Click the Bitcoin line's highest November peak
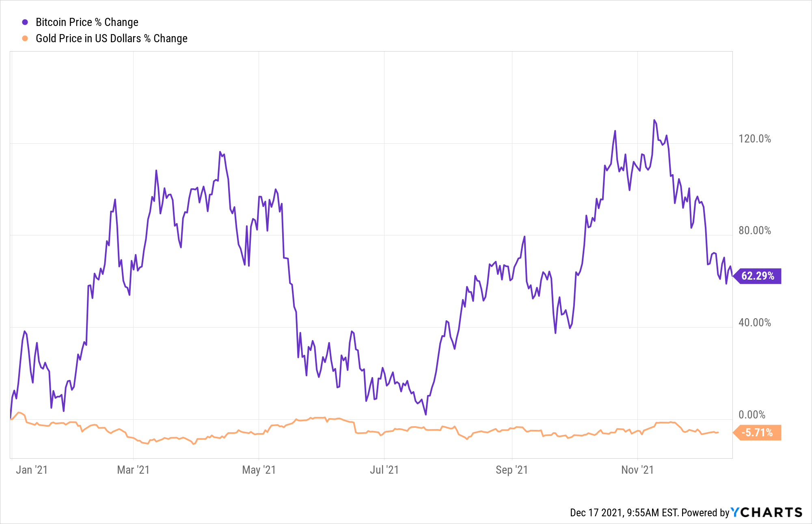812x524 pixels. click(654, 120)
